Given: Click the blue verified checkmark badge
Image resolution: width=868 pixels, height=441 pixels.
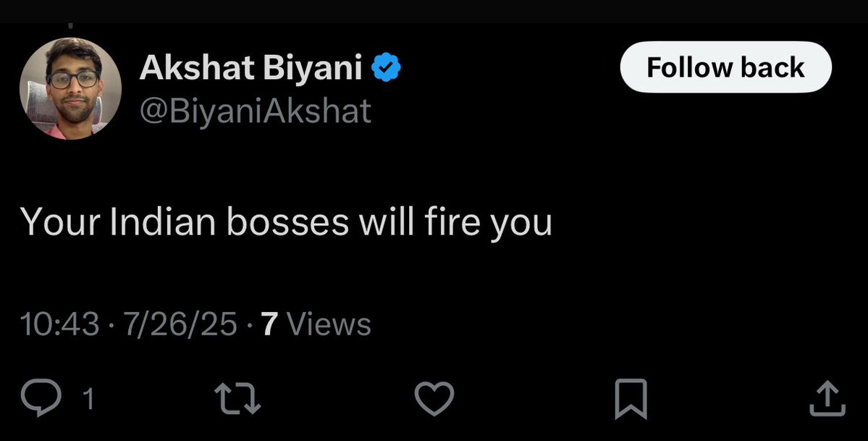Looking at the screenshot, I should [387, 69].
